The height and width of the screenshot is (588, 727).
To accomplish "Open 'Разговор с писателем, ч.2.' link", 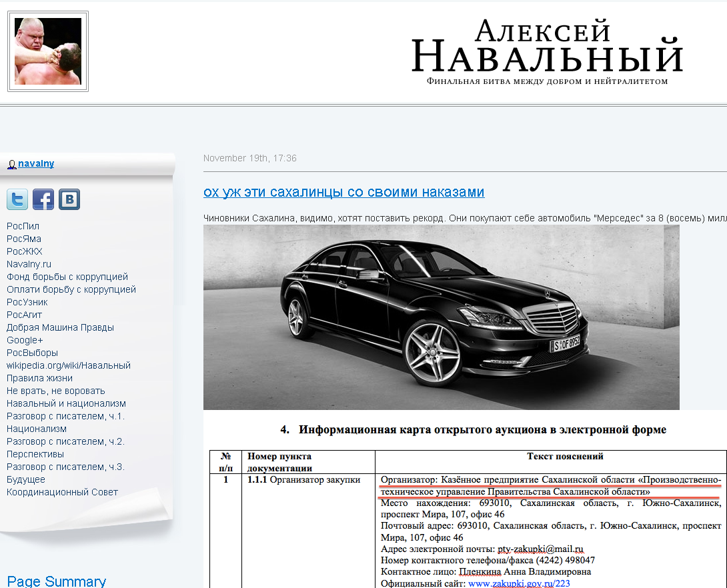I will [65, 441].
